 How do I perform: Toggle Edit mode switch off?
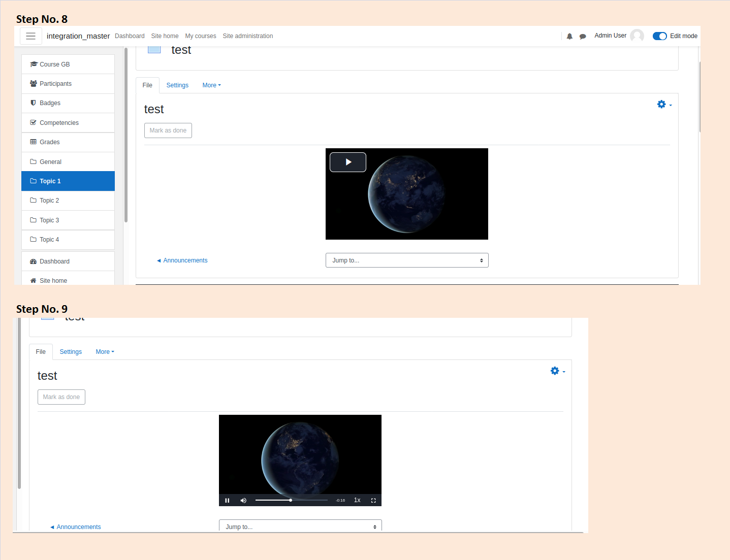659,36
